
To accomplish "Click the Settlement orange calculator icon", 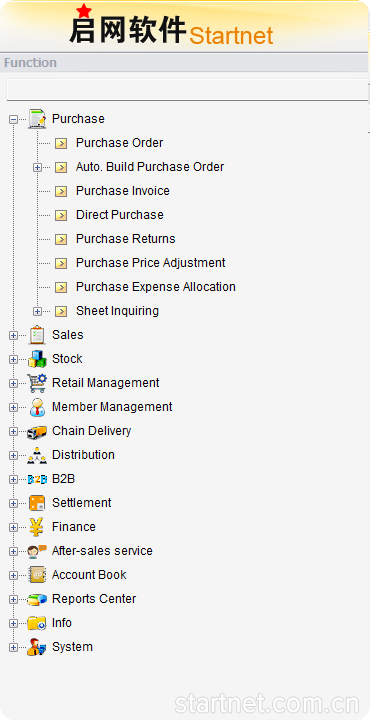I will click(x=37, y=503).
